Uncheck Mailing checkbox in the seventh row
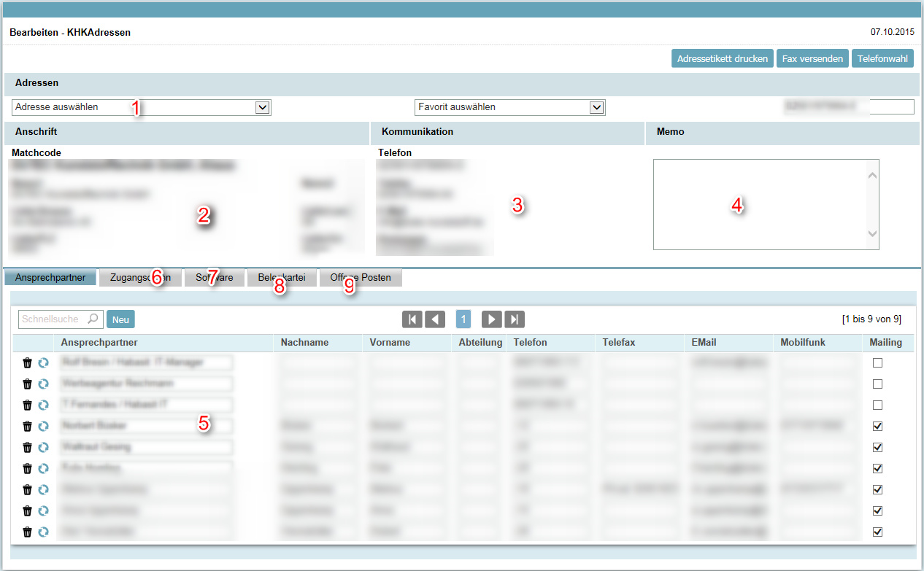924x571 pixels. click(878, 489)
